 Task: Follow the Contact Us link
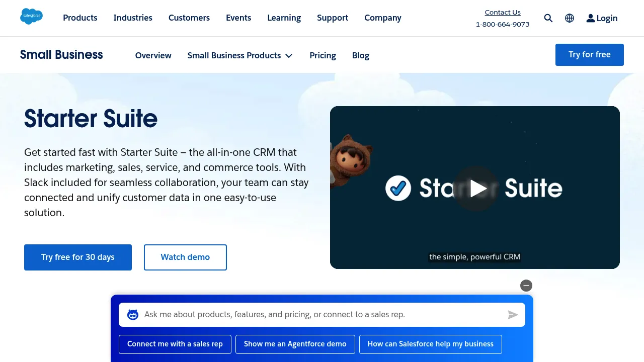click(503, 12)
